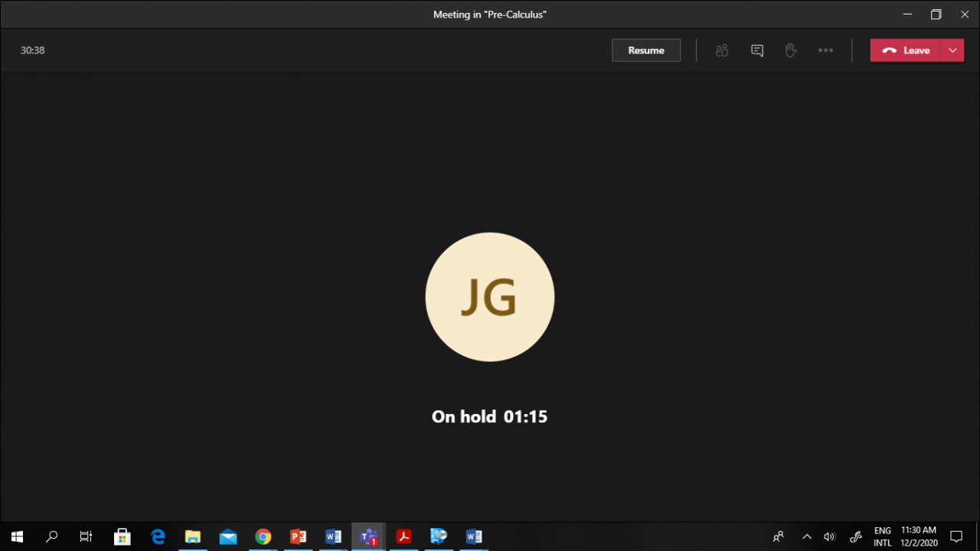
Task: Open File Explorer from the taskbar
Action: tap(192, 536)
